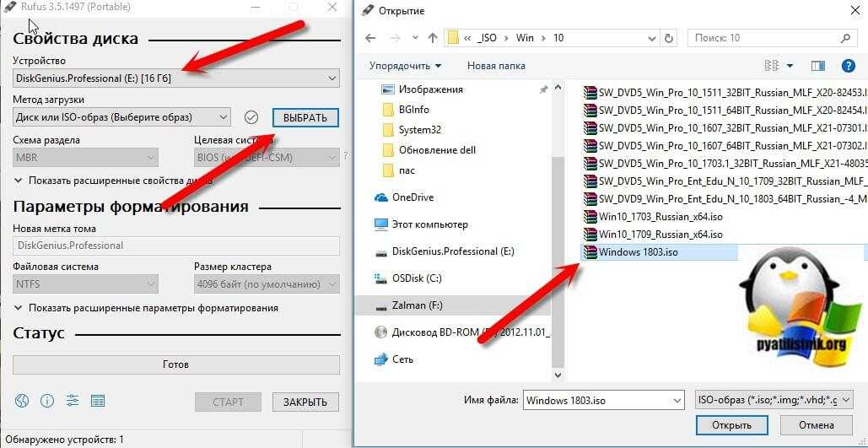This screenshot has width=868, height=448.
Task: Open the view options dropdown arrow
Action: point(790,66)
